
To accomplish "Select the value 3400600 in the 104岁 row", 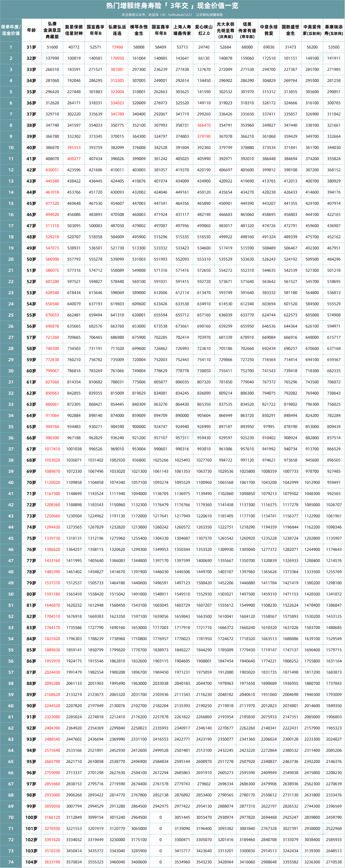I will (139, 862).
